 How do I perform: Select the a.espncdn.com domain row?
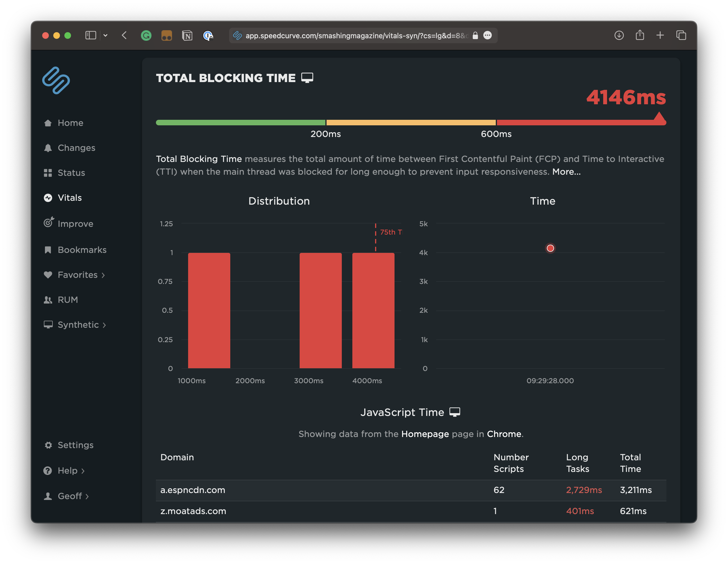[x=193, y=490]
